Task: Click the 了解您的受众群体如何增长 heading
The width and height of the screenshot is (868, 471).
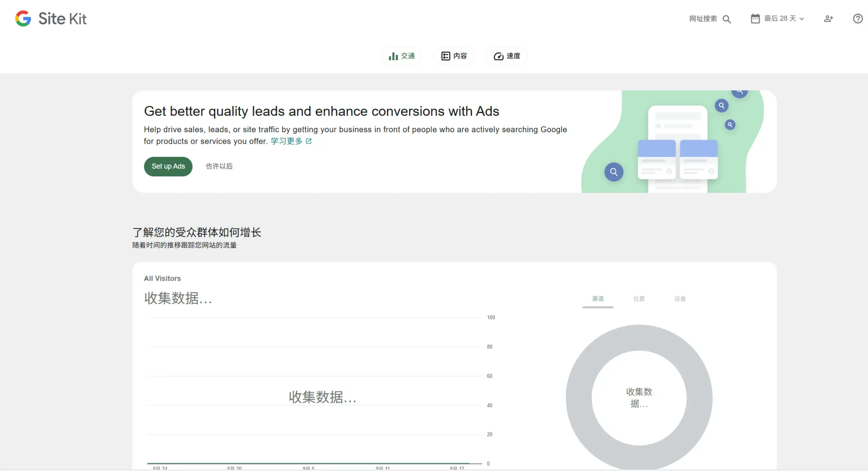Action: point(197,232)
